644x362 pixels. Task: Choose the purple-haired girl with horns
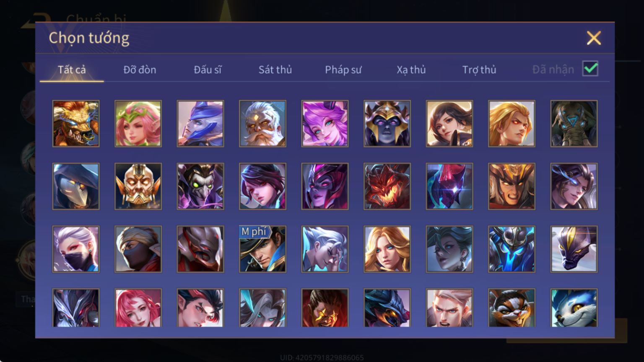325,124
